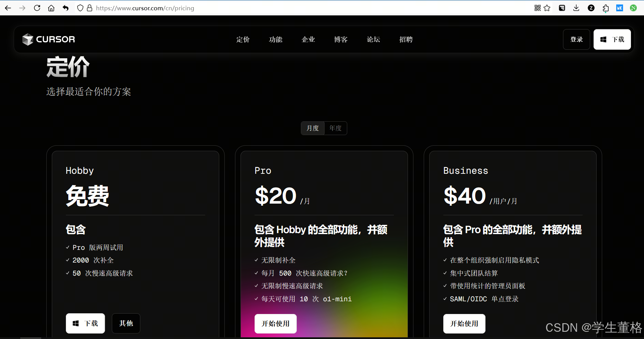
Task: Click the 其他 button in Hobby card
Action: pos(126,323)
